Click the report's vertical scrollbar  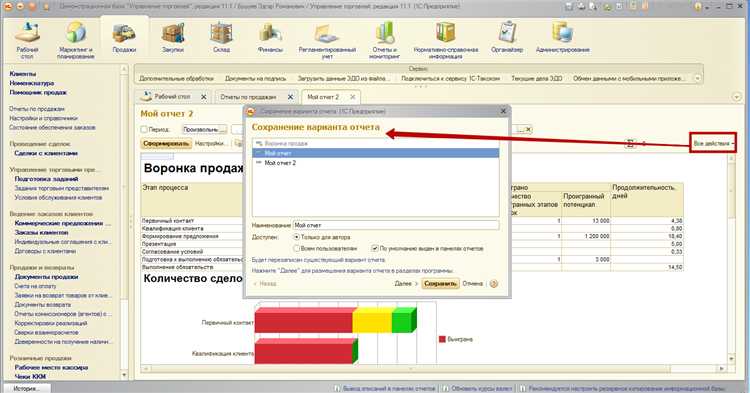click(x=731, y=258)
